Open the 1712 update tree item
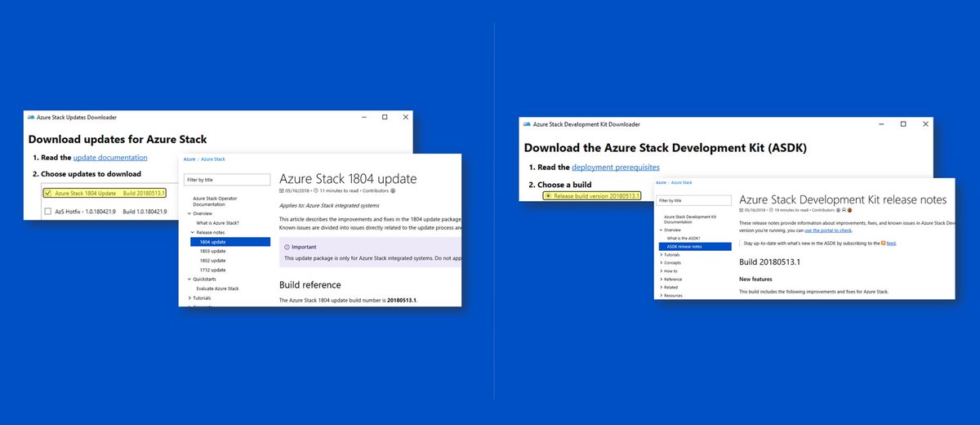Image resolution: width=980 pixels, height=425 pixels. [x=212, y=270]
